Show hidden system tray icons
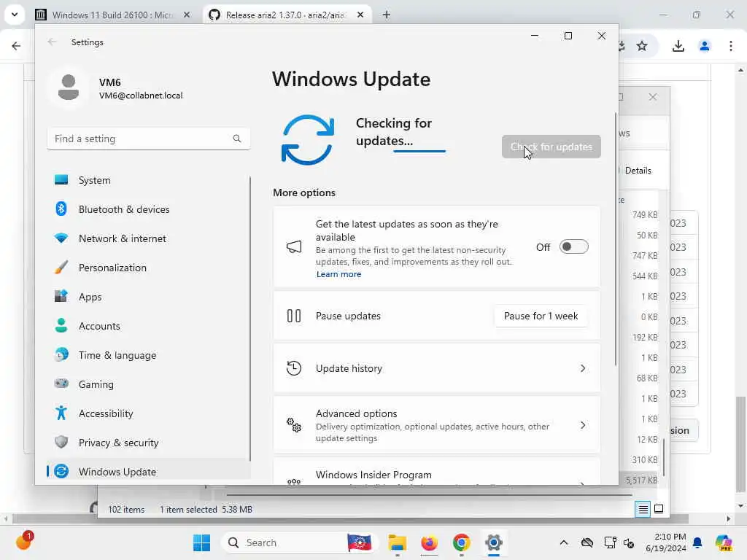Screen dimensions: 747x560 tap(564, 542)
